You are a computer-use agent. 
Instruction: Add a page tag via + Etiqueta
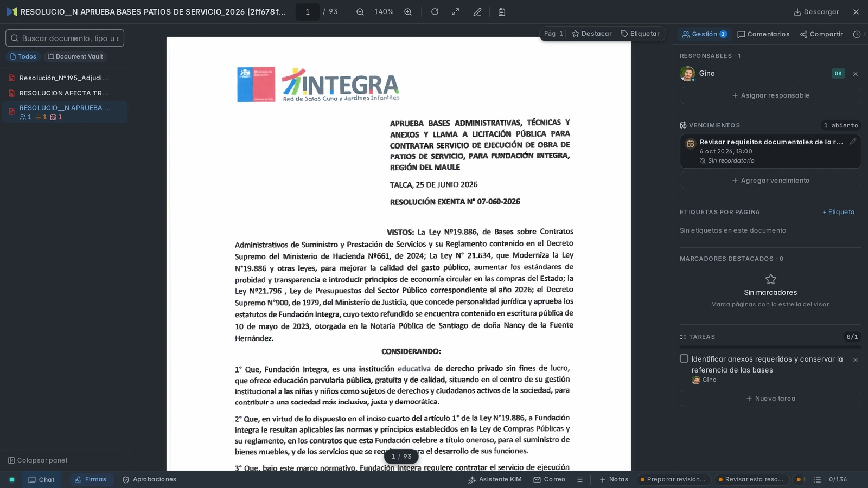point(838,212)
